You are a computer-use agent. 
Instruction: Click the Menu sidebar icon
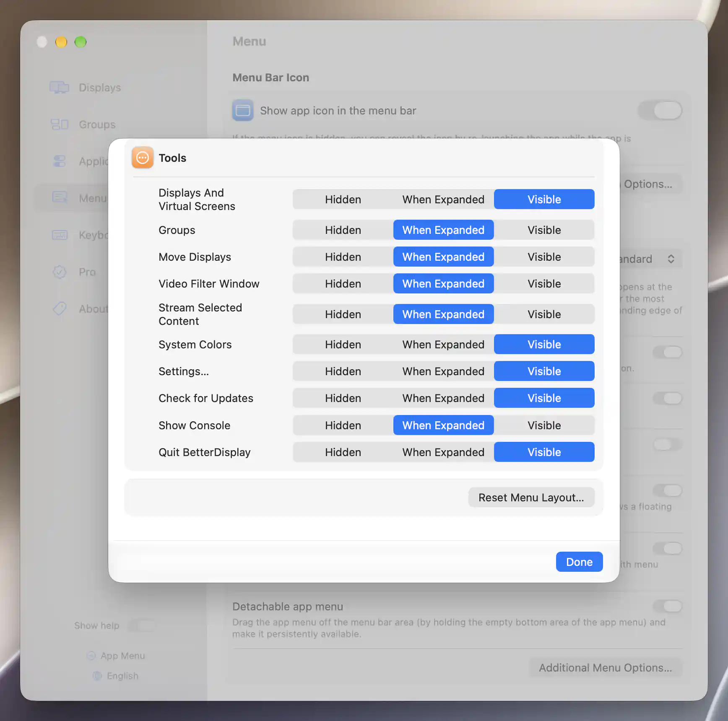pos(59,198)
